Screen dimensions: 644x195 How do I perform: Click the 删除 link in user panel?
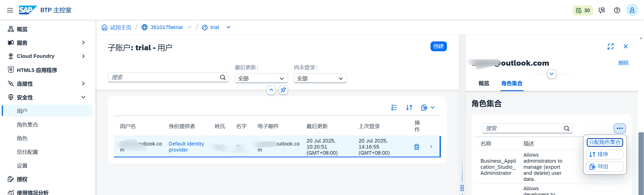tap(624, 63)
